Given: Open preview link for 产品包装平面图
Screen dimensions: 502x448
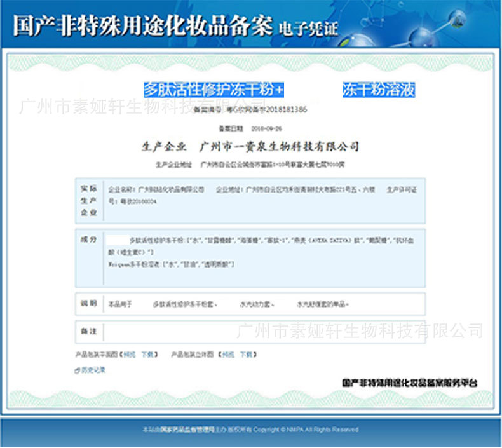Looking at the screenshot, I should [x=130, y=355].
